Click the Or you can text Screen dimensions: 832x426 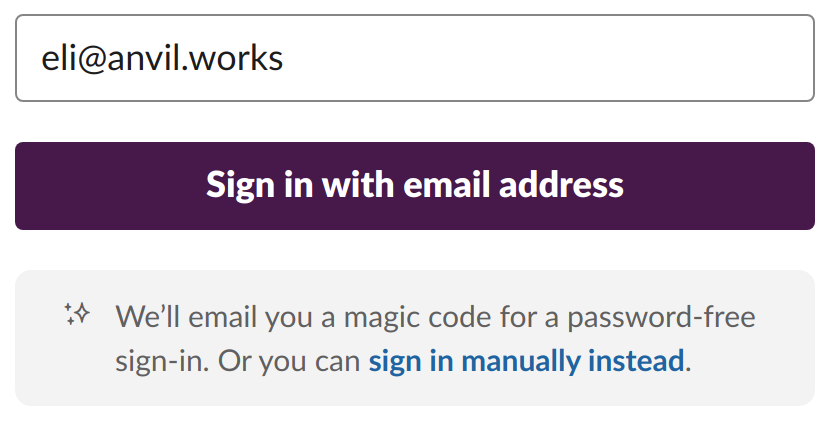point(289,362)
